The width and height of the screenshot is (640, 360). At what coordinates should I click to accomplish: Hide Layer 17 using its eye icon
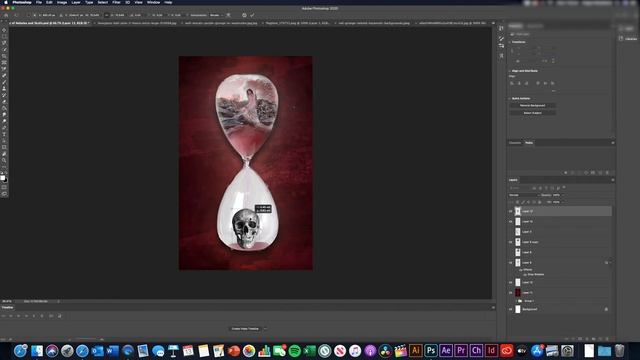[511, 211]
